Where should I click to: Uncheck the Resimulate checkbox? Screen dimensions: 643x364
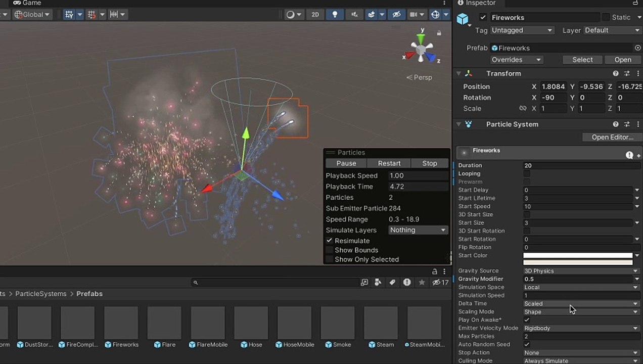(329, 241)
